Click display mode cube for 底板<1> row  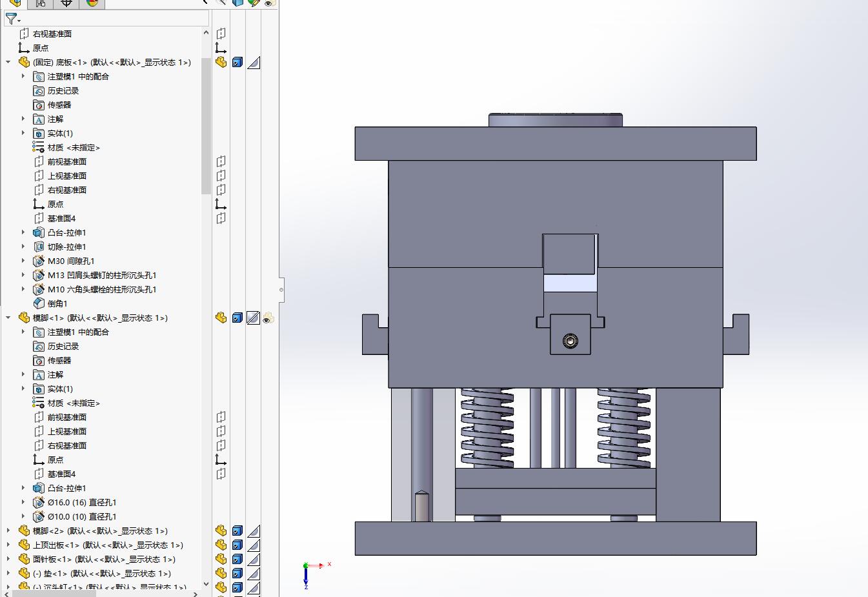pyautogui.click(x=237, y=63)
